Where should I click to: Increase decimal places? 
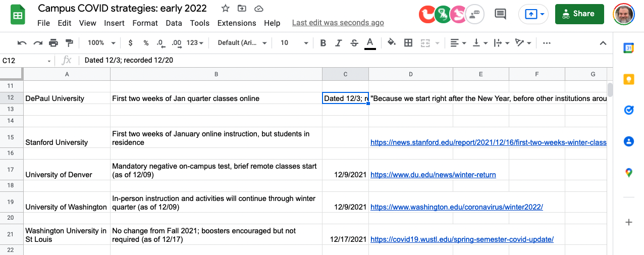[177, 43]
